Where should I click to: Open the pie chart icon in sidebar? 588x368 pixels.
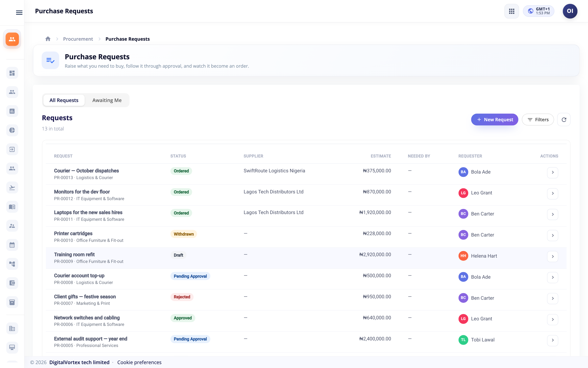pyautogui.click(x=12, y=130)
